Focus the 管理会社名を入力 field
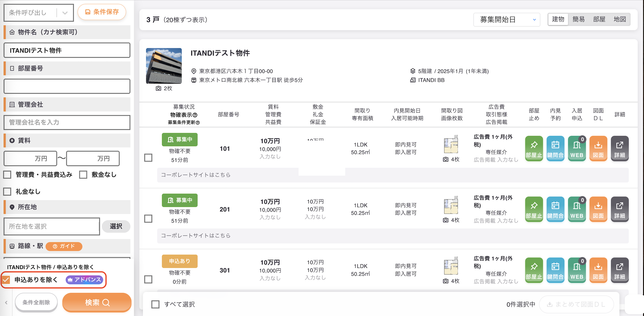Viewport: 644px width, 316px height. pyautogui.click(x=67, y=122)
